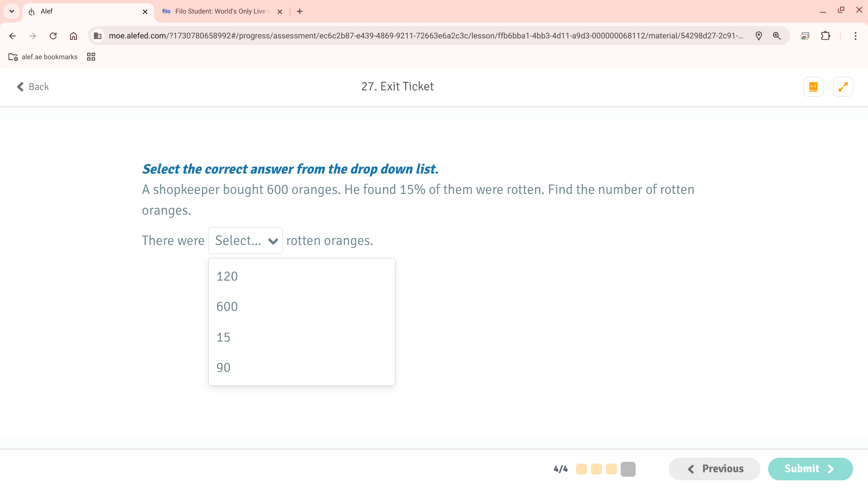Jump to first question progress square

pos(581,469)
